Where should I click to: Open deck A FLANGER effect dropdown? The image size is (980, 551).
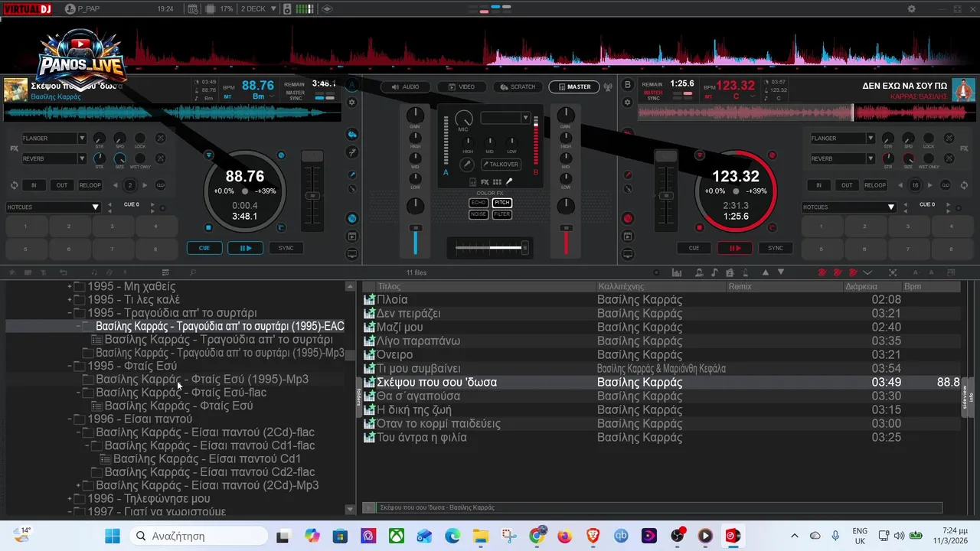click(x=81, y=139)
